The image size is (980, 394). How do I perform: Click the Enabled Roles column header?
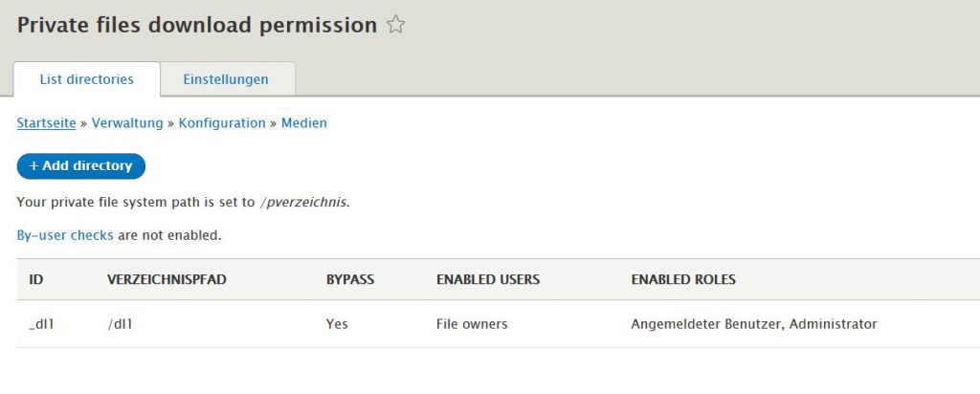coord(683,280)
